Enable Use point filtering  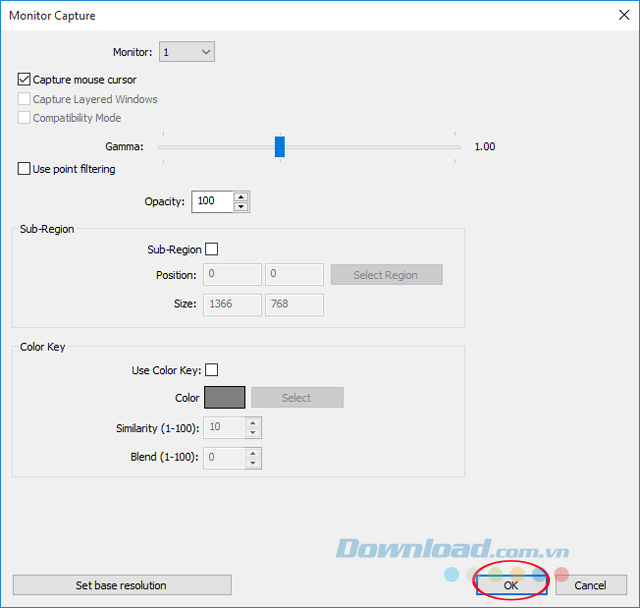click(x=24, y=169)
